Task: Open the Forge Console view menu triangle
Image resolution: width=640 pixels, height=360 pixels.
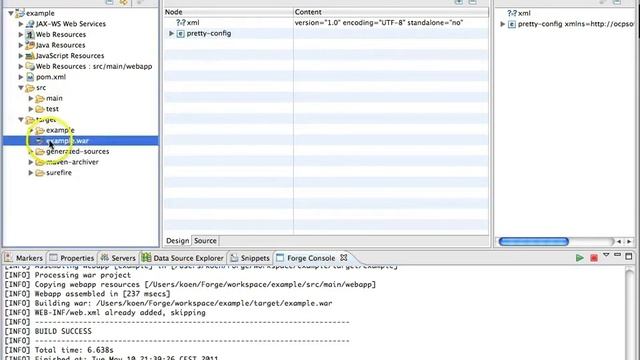Action: [x=606, y=256]
